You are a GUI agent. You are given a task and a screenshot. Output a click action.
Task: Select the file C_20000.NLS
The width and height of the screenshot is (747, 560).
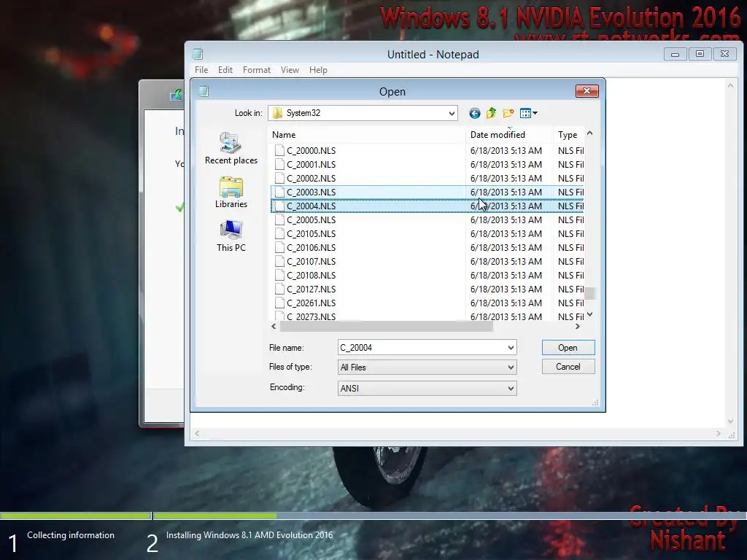(x=311, y=150)
